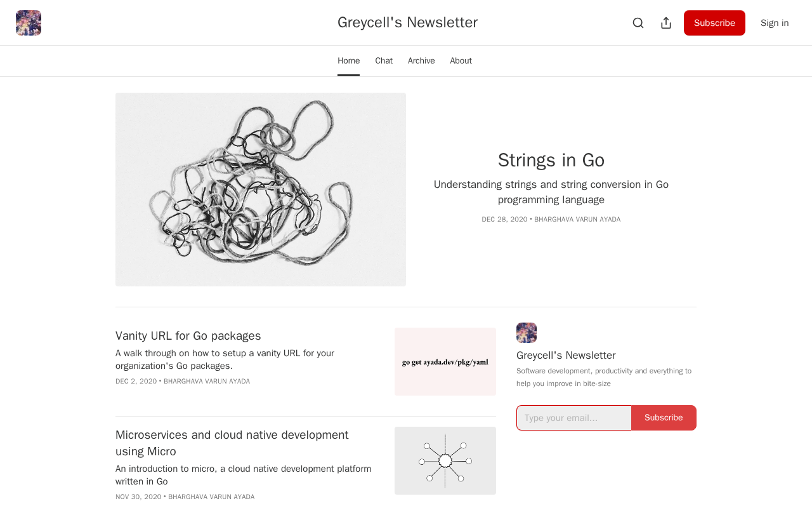The height and width of the screenshot is (508, 812).
Task: Click the email address input field
Action: coord(574,418)
